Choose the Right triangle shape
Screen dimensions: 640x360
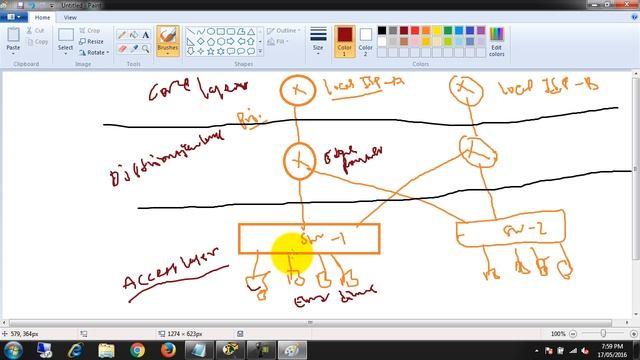[x=191, y=41]
